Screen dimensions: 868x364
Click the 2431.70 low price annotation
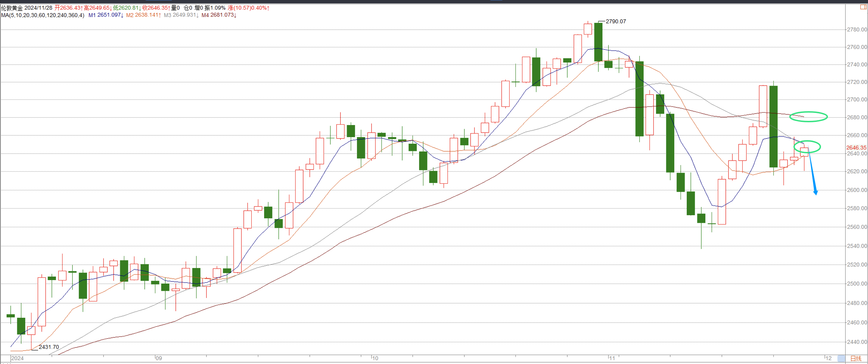tap(49, 347)
